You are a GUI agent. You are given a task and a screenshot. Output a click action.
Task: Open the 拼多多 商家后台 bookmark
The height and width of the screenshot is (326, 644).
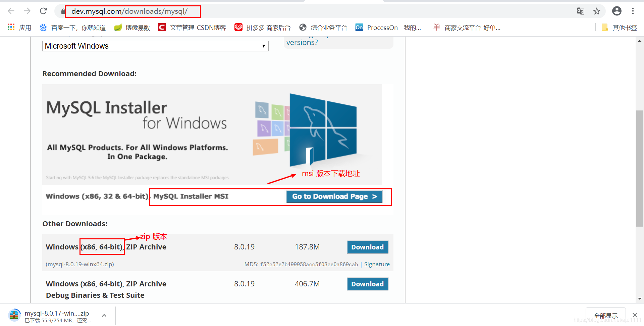263,28
